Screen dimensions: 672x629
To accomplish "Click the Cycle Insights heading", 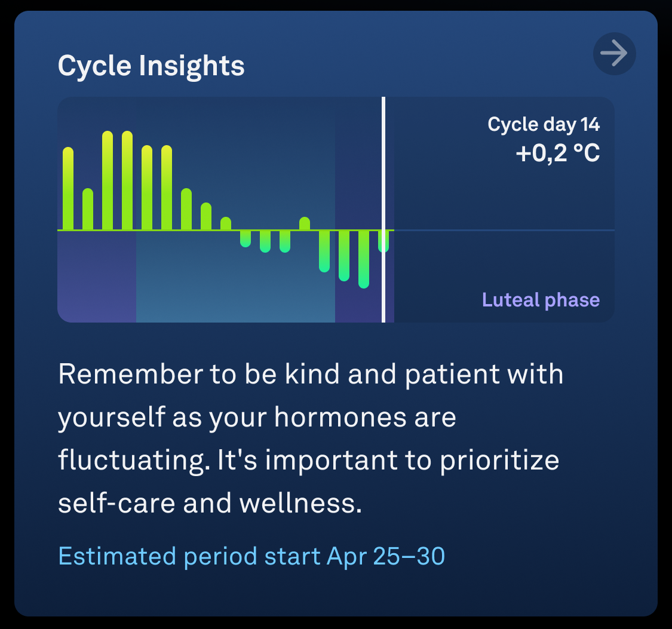I will pyautogui.click(x=151, y=66).
